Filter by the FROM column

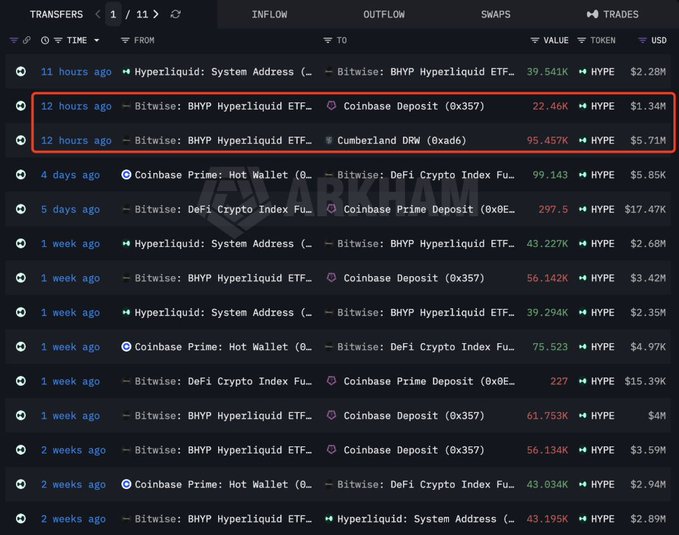(x=125, y=40)
